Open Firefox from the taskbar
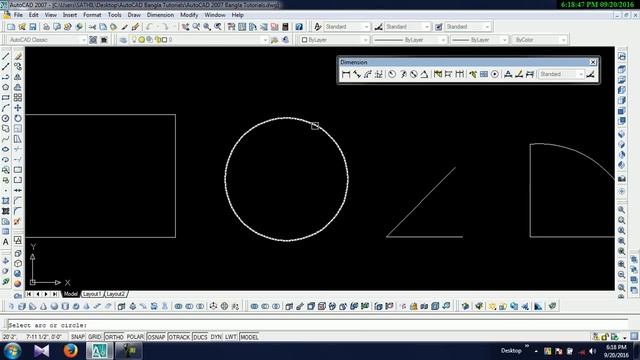The width and height of the screenshot is (640, 360). click(70, 351)
